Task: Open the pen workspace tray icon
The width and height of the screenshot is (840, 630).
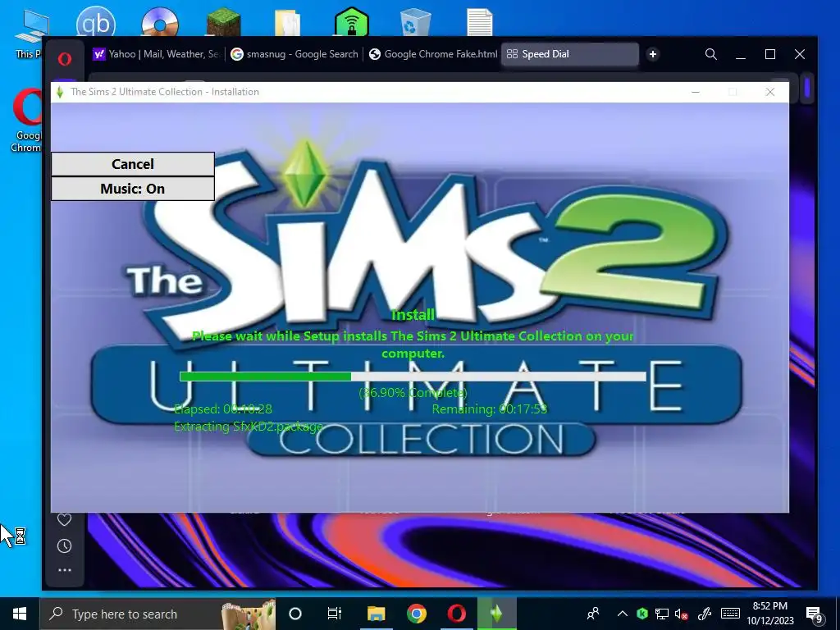Action: 704,614
